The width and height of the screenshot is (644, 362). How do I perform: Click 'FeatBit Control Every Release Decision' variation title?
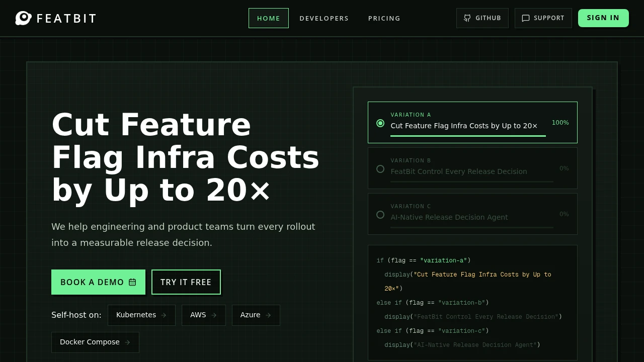(x=459, y=171)
